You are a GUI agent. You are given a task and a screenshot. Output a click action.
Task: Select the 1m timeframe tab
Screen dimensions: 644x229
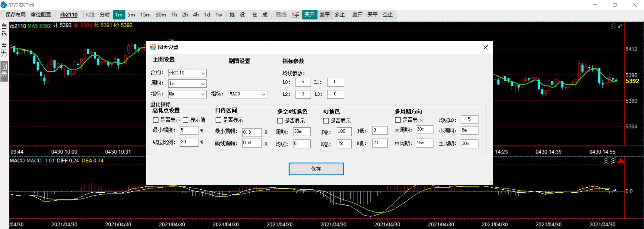[119, 15]
